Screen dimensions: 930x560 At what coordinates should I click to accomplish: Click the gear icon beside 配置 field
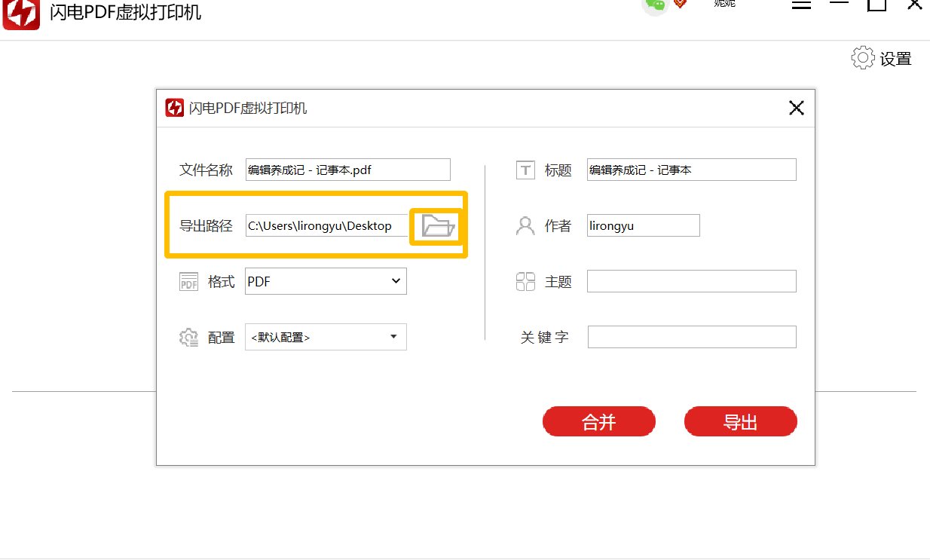tap(188, 337)
